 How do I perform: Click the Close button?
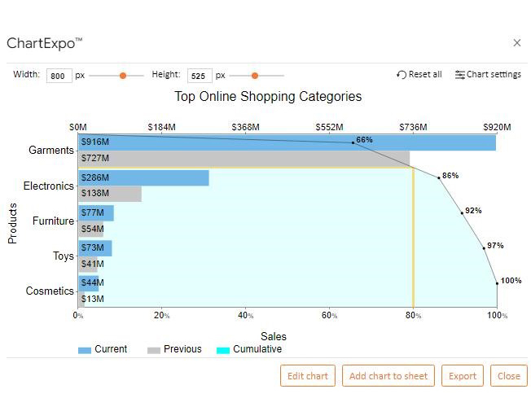(509, 376)
